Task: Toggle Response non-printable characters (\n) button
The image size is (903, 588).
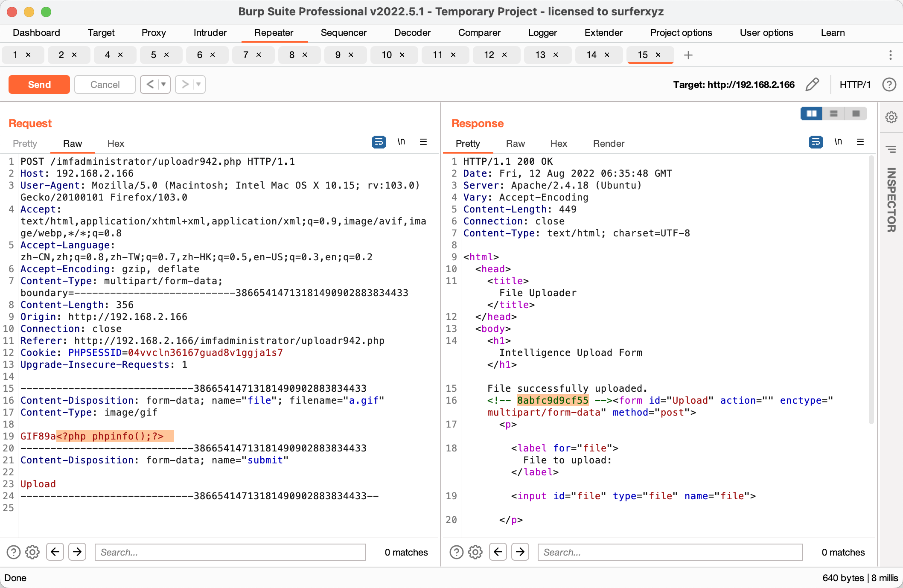Action: coord(838,142)
